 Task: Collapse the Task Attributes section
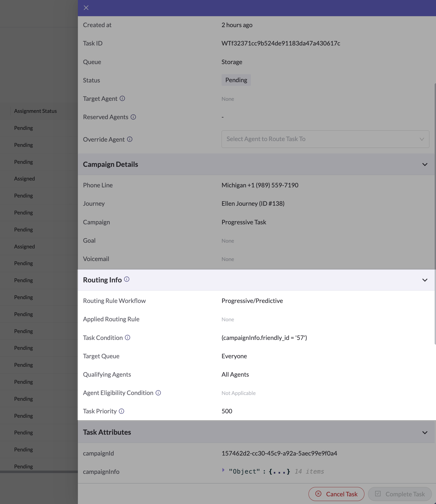pos(425,433)
